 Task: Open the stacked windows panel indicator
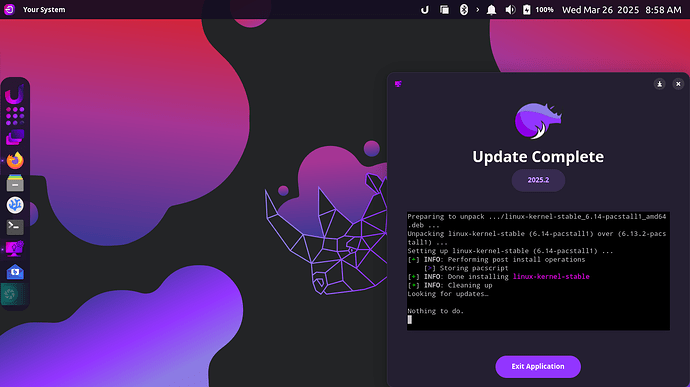coord(444,9)
